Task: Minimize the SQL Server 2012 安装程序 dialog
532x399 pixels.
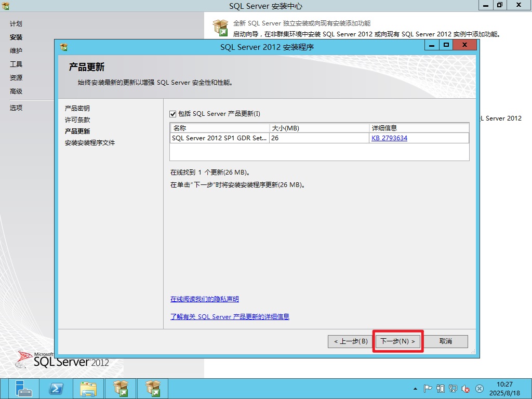Action: (432, 45)
